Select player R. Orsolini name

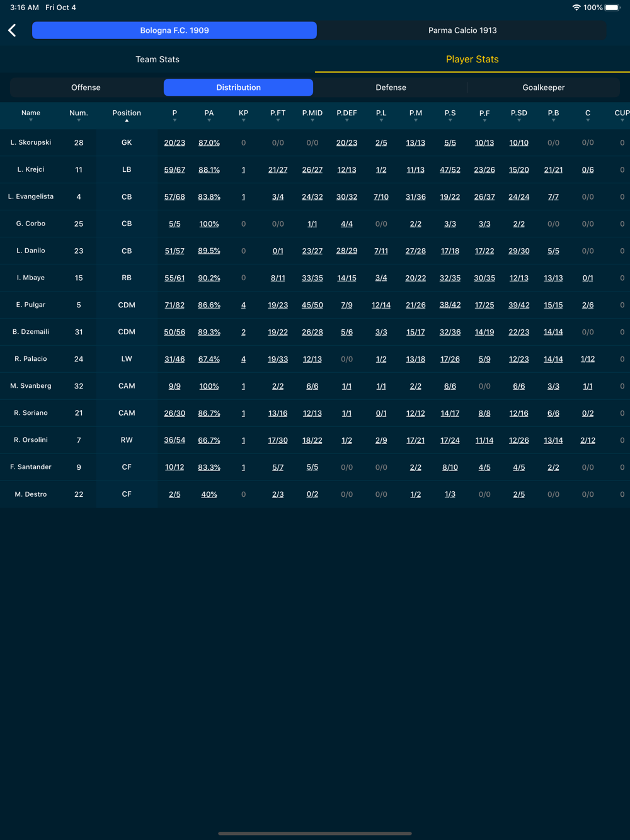(x=31, y=440)
